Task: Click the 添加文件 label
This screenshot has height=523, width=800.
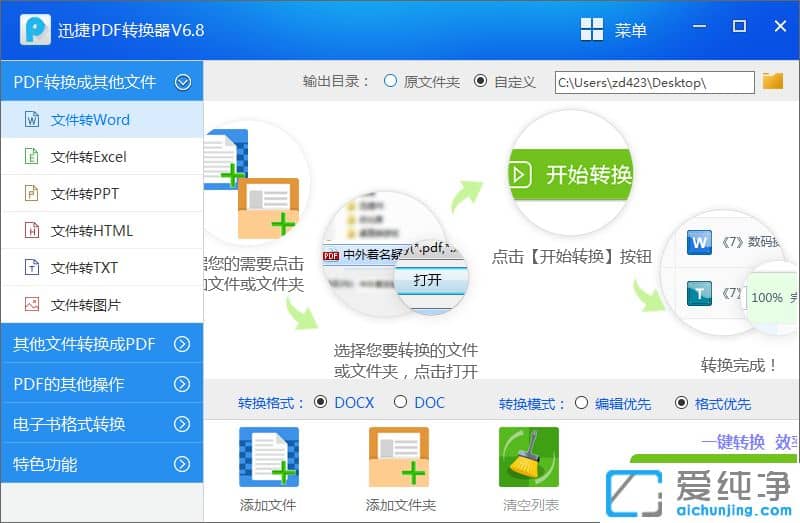Action: (268, 505)
